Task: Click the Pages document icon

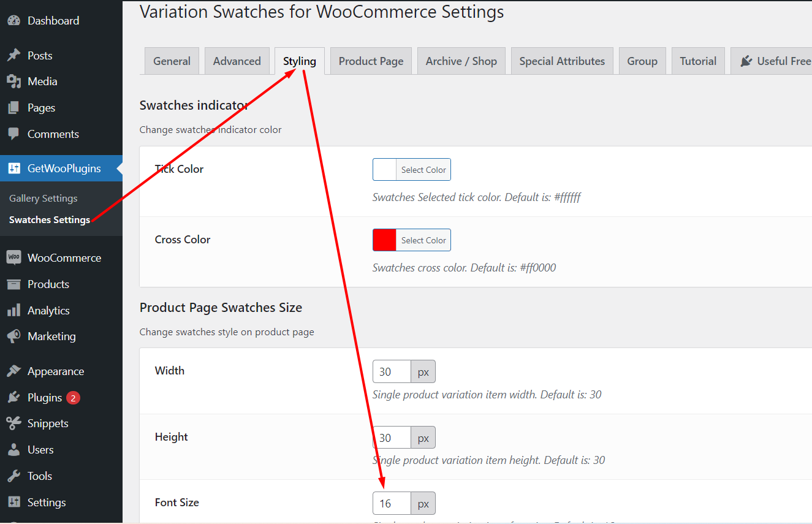Action: coord(13,107)
